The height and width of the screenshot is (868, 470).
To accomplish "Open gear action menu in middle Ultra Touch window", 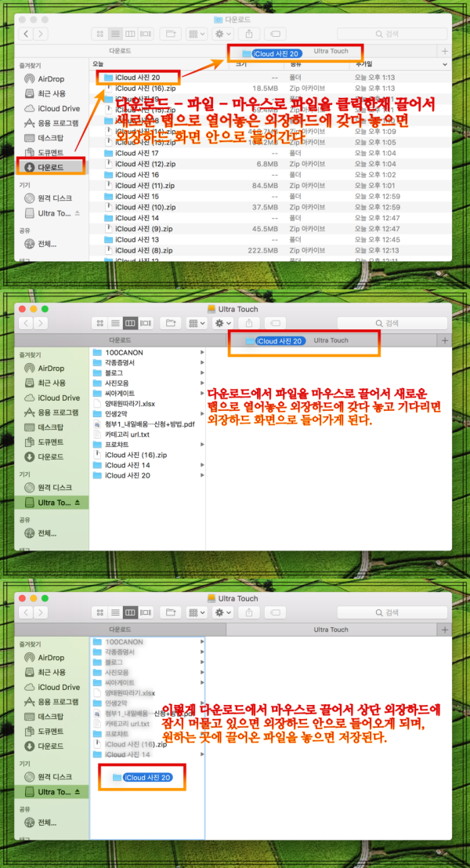I will coord(224,323).
